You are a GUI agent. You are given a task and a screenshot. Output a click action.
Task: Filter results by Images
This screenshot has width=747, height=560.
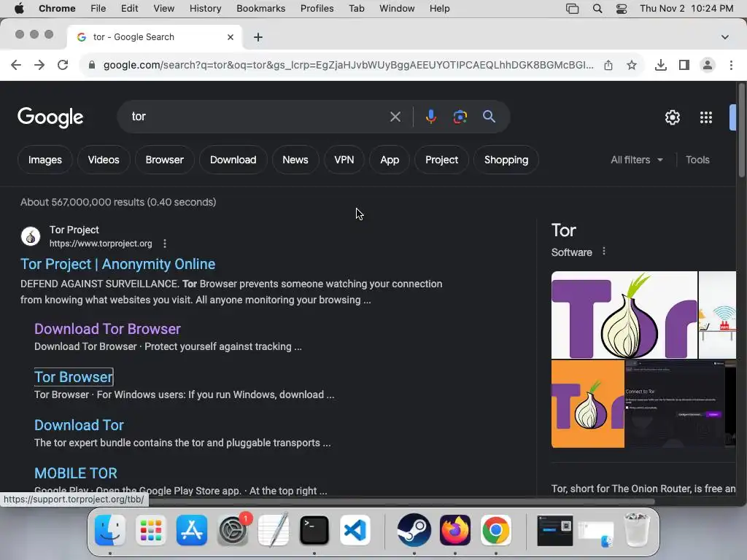44,160
